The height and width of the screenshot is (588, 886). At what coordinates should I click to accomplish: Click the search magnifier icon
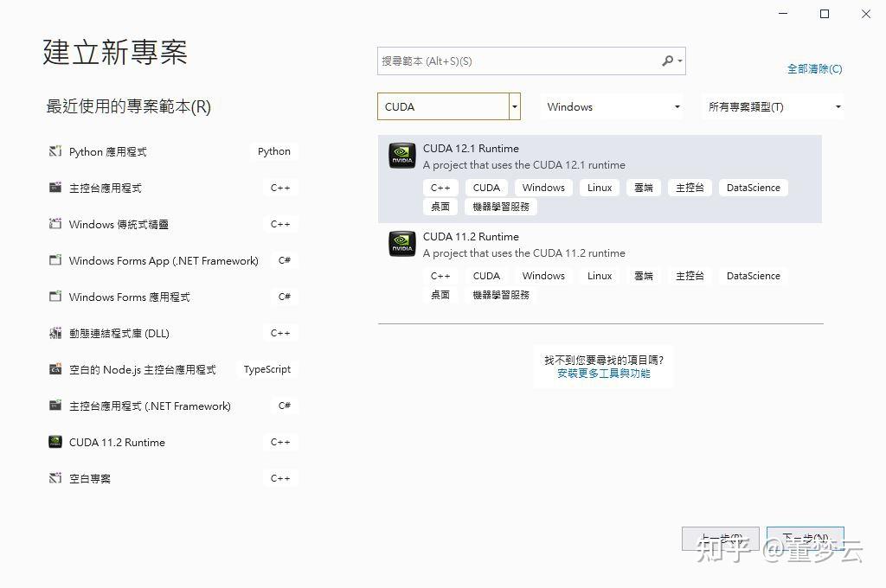click(668, 61)
